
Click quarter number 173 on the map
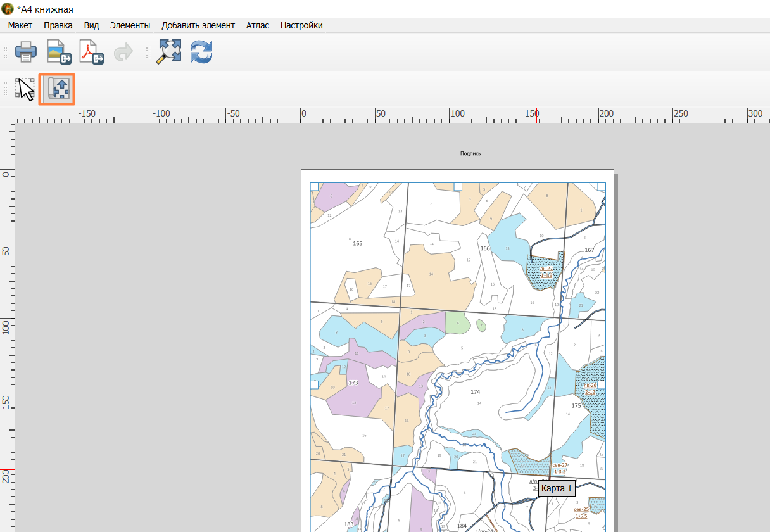click(x=353, y=383)
